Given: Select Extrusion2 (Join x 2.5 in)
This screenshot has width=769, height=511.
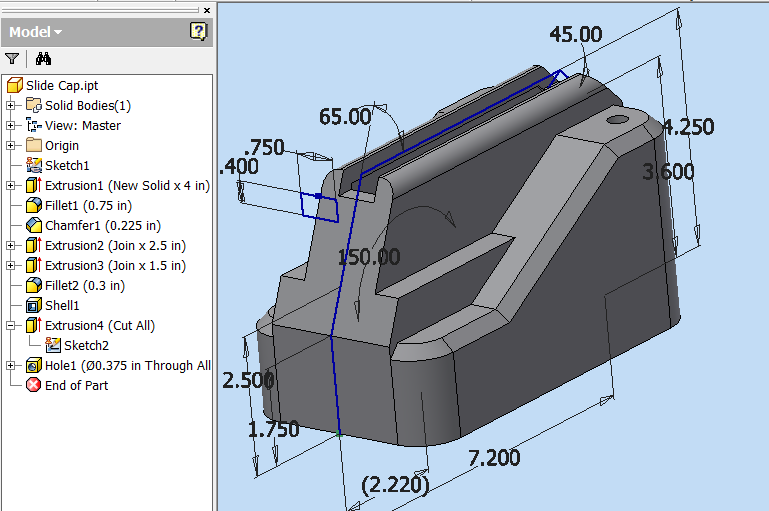Looking at the screenshot, I should [115, 245].
